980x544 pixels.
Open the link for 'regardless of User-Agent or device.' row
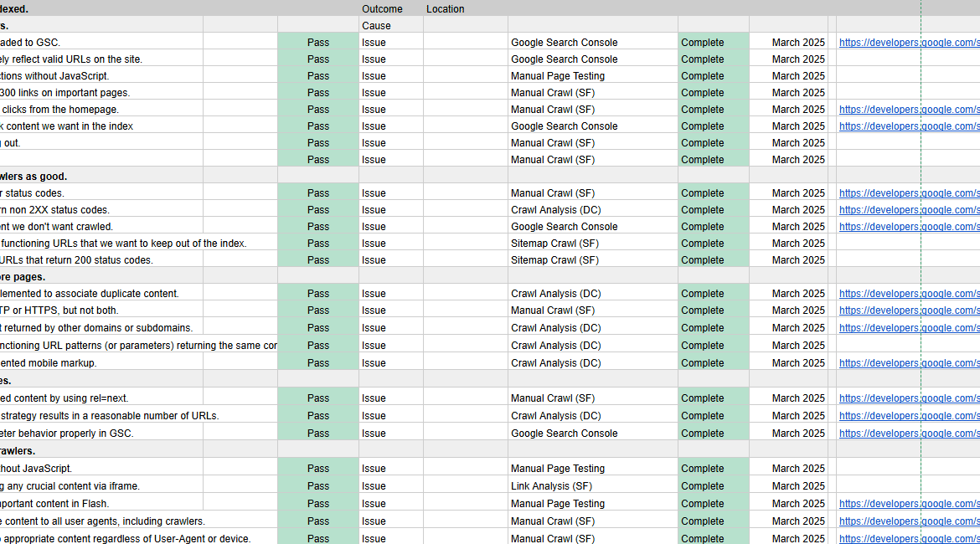click(910, 538)
